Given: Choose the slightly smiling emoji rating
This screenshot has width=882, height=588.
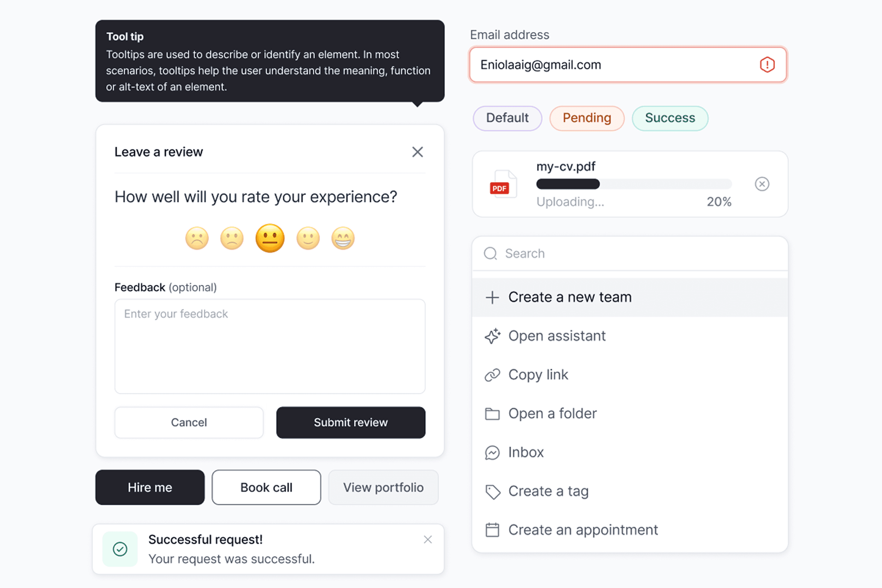Looking at the screenshot, I should pos(308,238).
